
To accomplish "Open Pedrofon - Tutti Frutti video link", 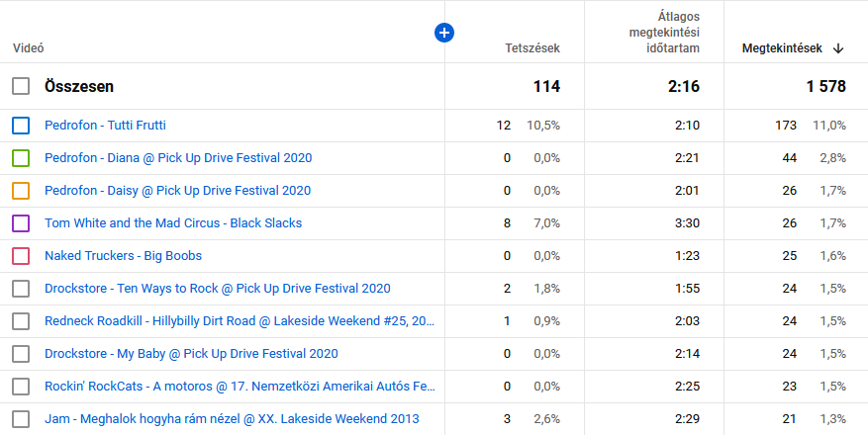I will (105, 126).
